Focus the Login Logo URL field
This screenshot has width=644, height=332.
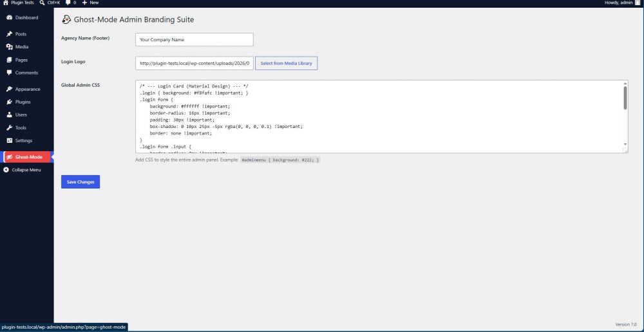click(x=194, y=63)
